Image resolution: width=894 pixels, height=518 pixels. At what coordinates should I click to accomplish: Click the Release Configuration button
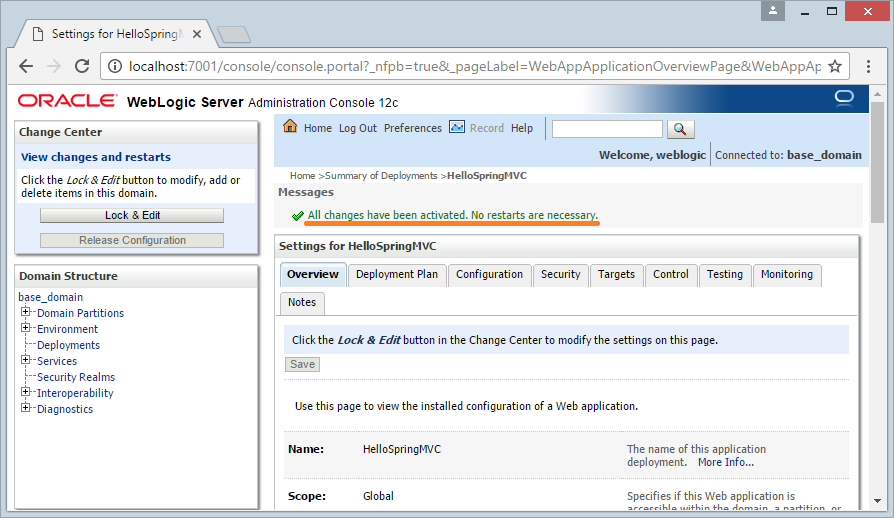pyautogui.click(x=132, y=240)
